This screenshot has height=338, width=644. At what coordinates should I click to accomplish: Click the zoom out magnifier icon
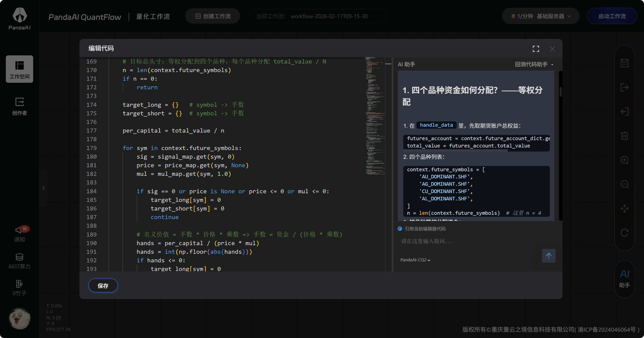click(x=625, y=184)
